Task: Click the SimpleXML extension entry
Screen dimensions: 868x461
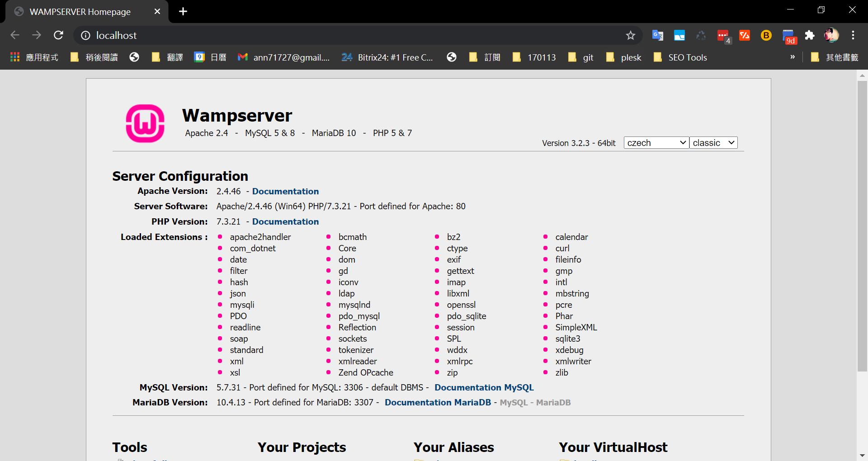Action: [576, 327]
